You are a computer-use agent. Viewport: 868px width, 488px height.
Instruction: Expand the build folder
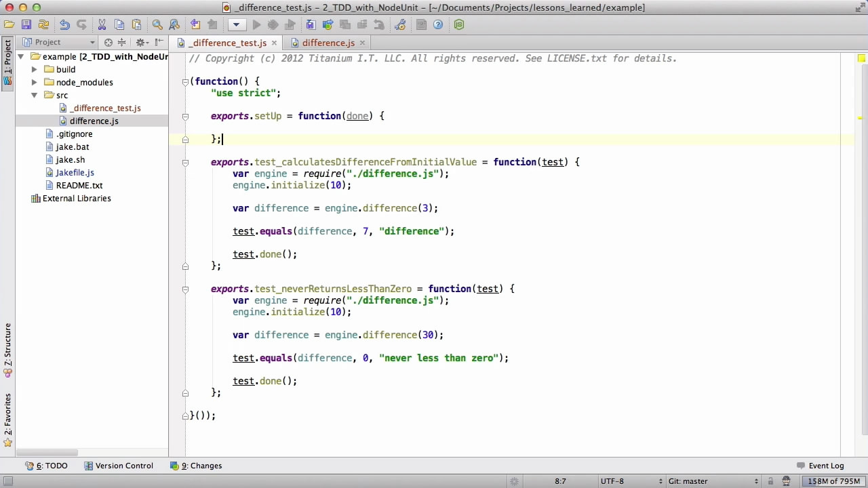(x=34, y=69)
